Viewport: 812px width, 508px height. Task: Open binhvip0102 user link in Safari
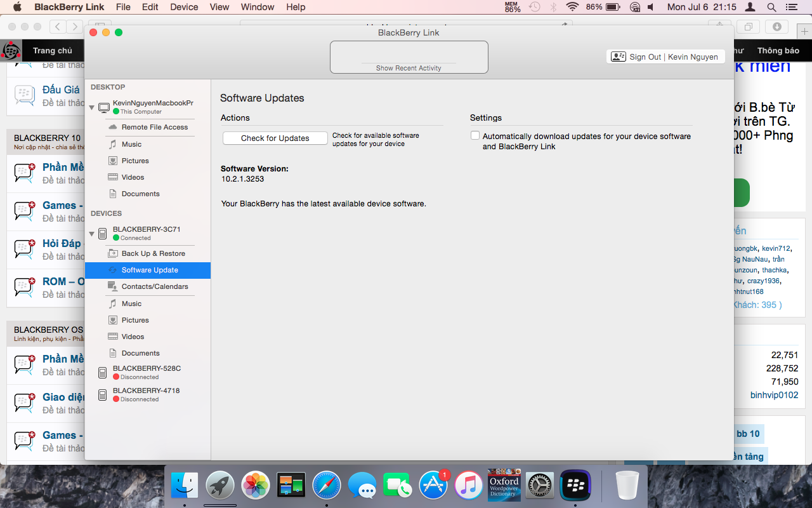774,395
